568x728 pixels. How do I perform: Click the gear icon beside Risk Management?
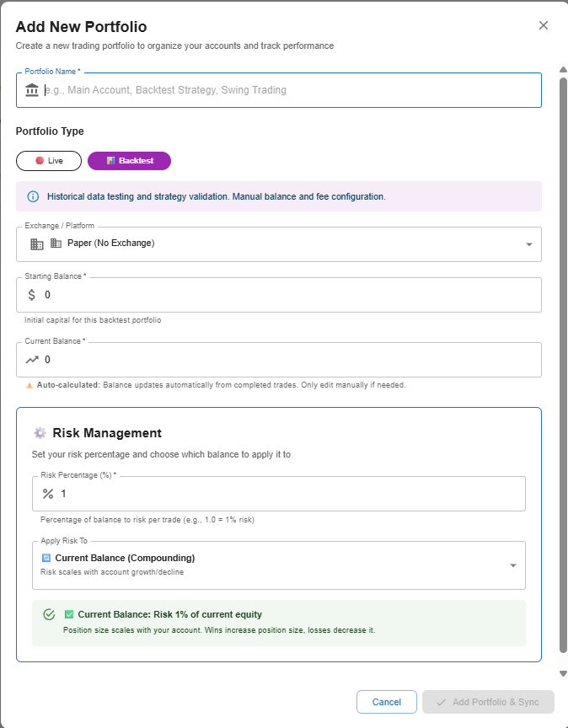pyautogui.click(x=40, y=433)
